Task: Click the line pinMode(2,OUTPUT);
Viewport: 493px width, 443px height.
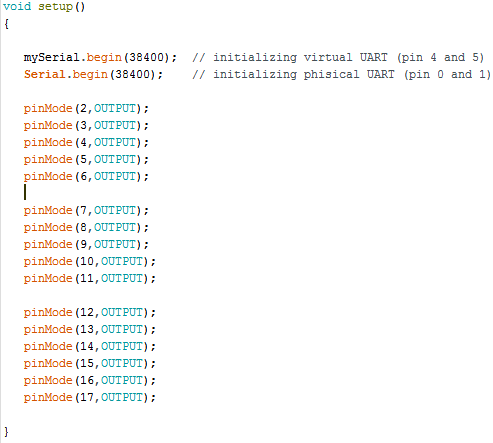Action: [86, 108]
